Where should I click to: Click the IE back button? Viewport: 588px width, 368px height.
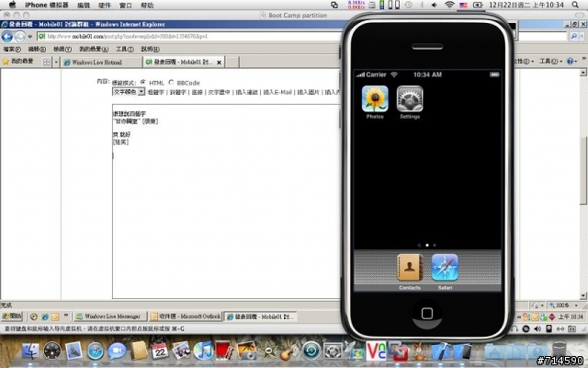7,37
